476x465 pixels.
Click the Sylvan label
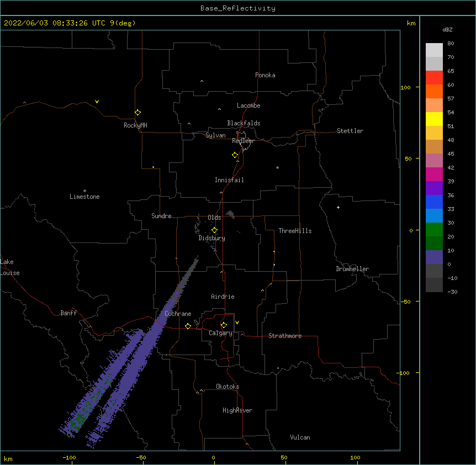(x=215, y=135)
